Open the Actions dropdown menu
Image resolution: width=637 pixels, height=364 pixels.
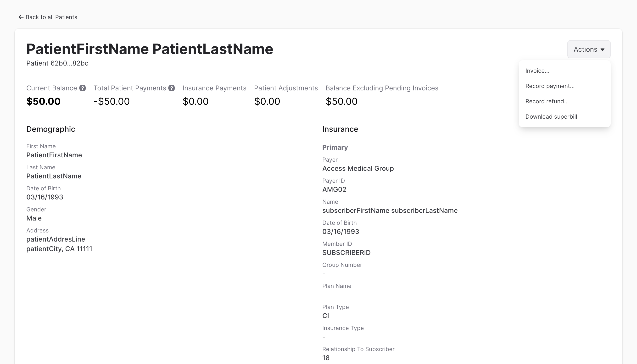[589, 49]
